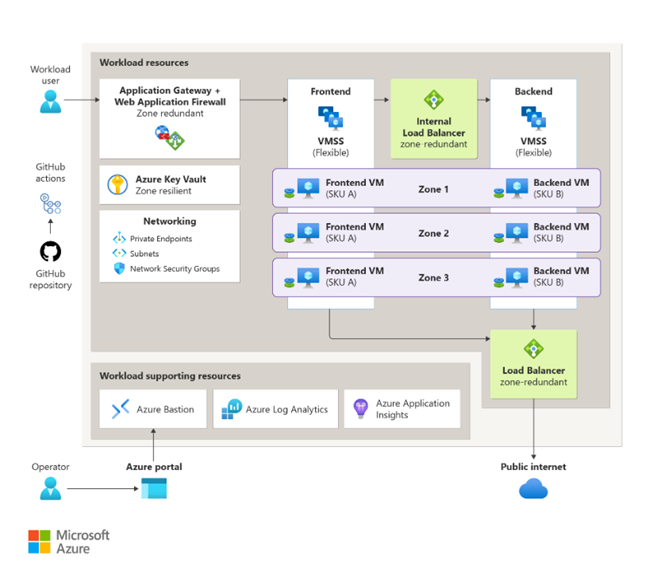661x578 pixels.
Task: Select Zone 2 Frontend VM monitor icon
Action: [x=308, y=232]
